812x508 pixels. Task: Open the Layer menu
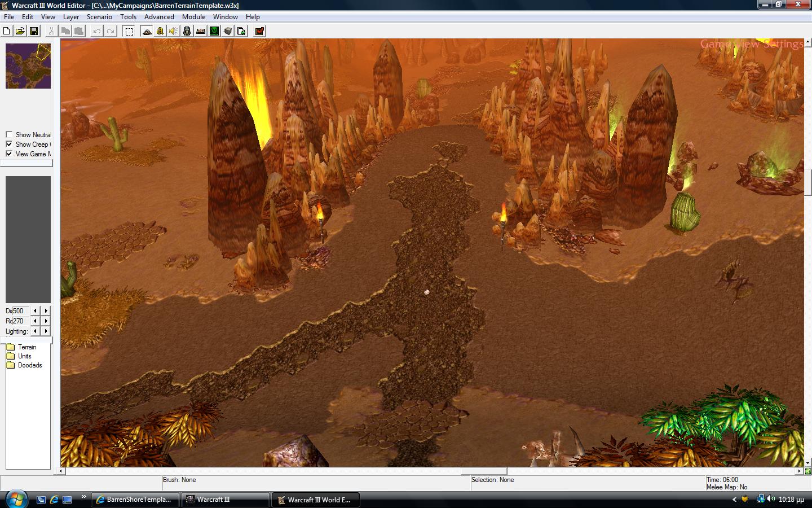(71, 17)
